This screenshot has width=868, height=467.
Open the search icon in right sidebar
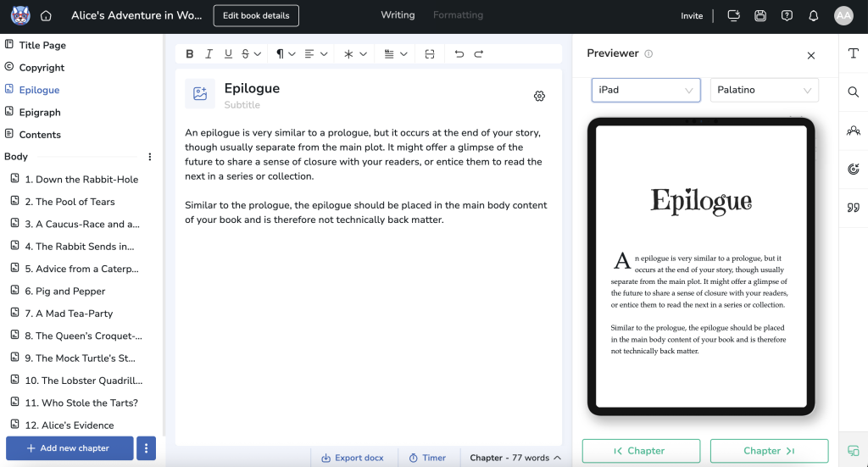coord(853,92)
